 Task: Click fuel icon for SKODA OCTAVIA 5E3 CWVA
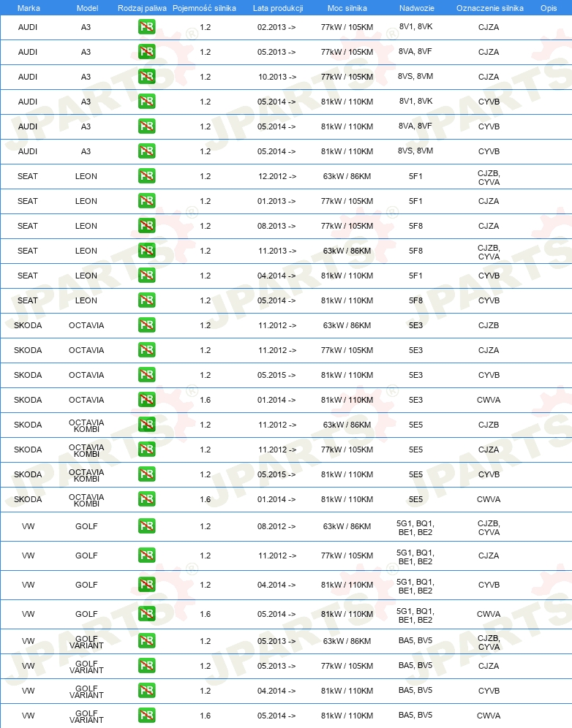146,399
